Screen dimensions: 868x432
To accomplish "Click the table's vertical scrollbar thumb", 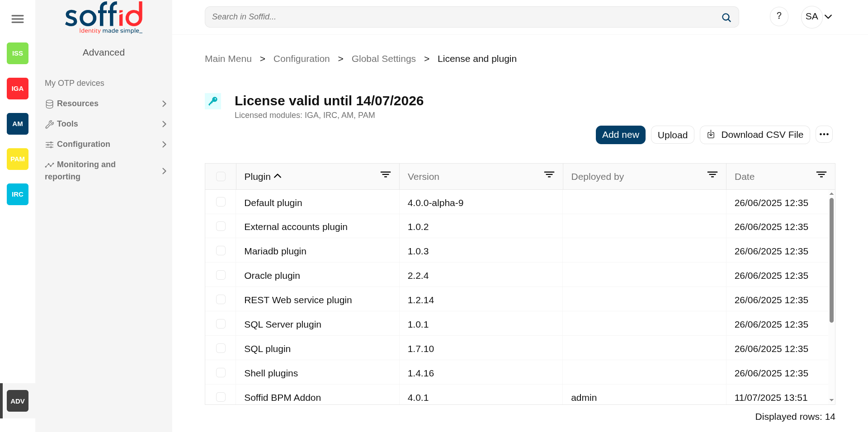I will (831, 260).
